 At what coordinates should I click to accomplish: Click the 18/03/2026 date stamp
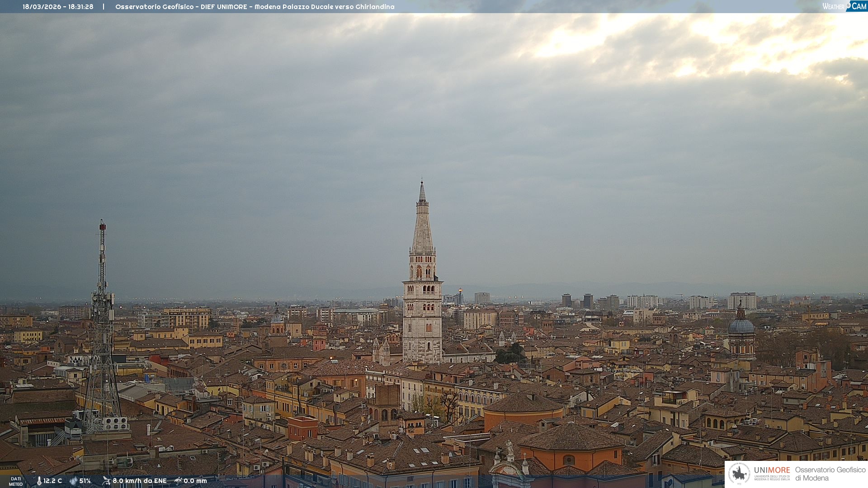click(43, 7)
